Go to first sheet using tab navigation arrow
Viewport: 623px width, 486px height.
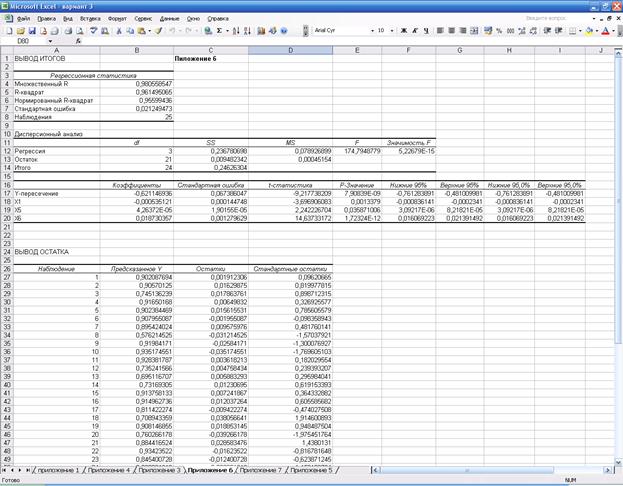click(x=4, y=470)
